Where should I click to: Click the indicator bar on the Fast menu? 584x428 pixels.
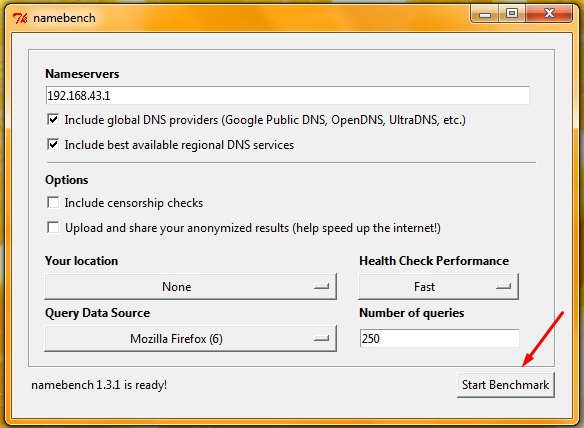coord(504,286)
